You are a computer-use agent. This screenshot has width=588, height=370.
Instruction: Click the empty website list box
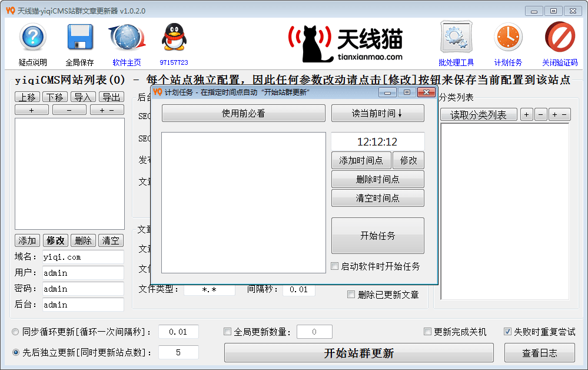click(x=70, y=174)
